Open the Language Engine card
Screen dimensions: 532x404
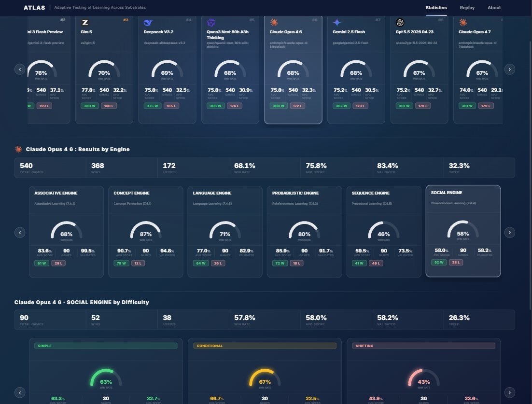point(225,232)
